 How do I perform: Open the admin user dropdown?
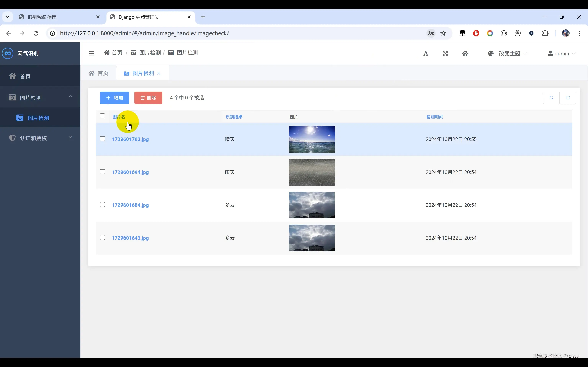(x=562, y=54)
